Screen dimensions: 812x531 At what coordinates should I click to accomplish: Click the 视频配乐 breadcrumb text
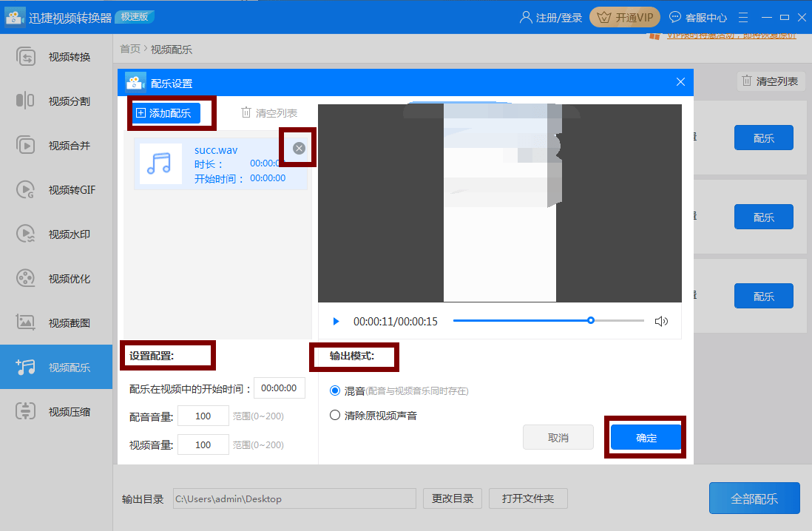(172, 50)
